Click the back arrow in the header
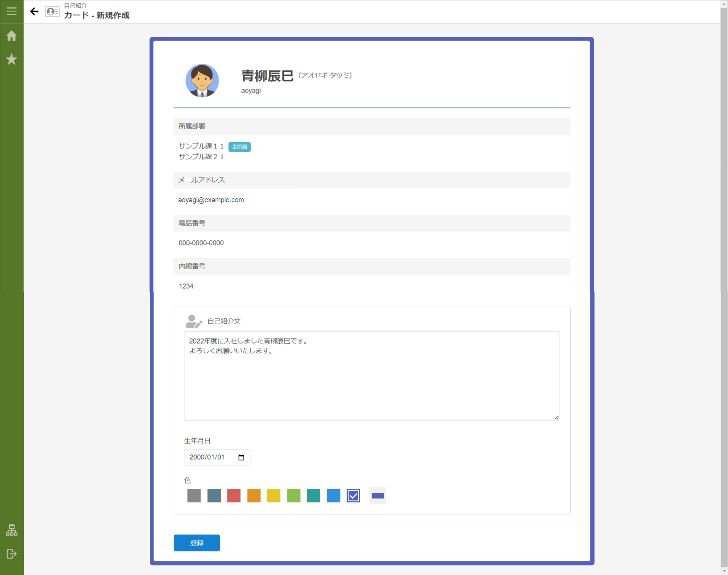Viewport: 728px width, 575px height. click(x=34, y=11)
